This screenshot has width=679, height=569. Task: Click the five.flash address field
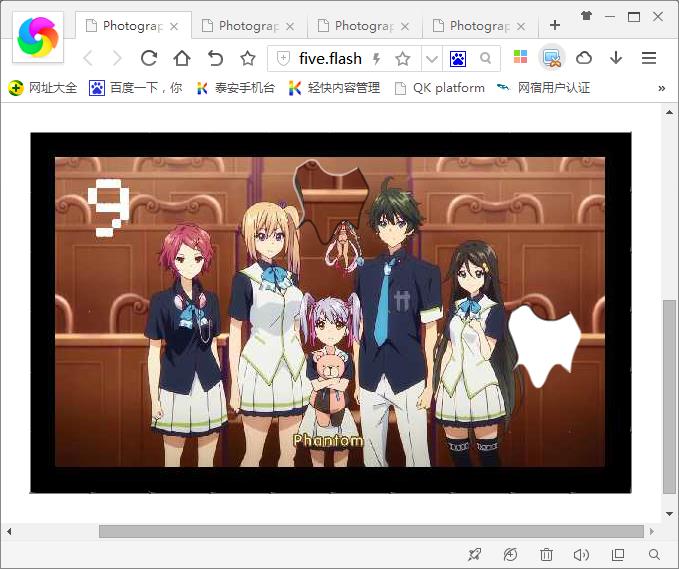[x=330, y=59]
